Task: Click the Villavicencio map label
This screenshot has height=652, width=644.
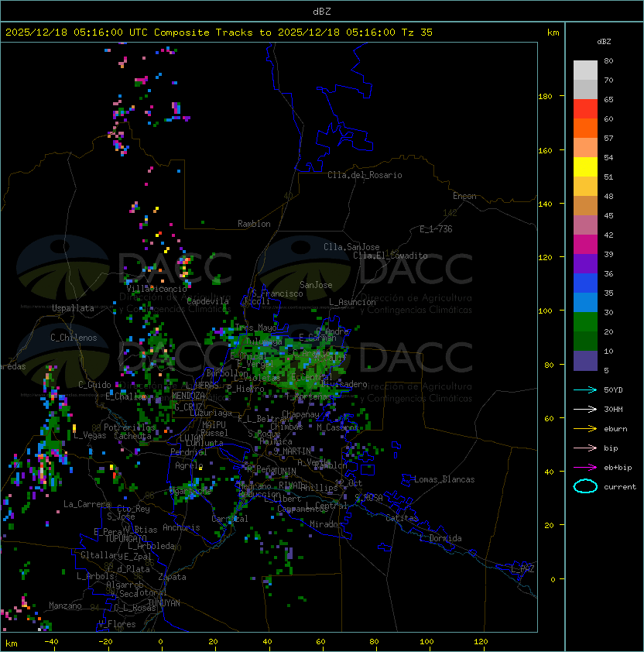Action: pyautogui.click(x=156, y=289)
